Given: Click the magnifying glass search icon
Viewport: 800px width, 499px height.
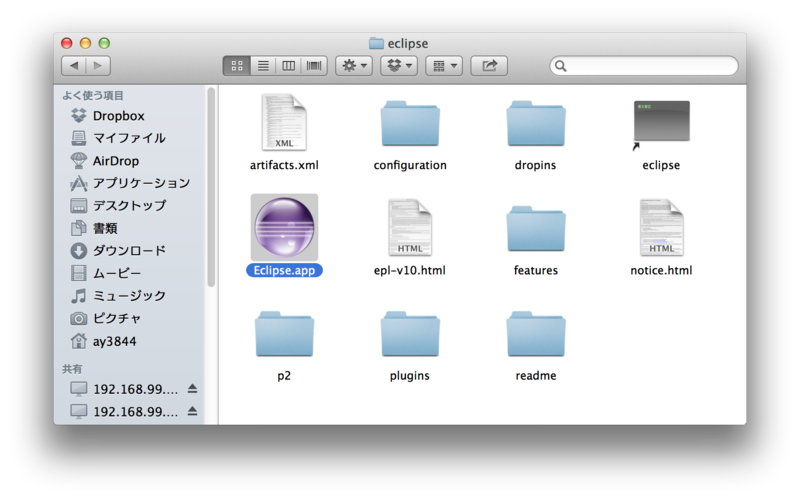Looking at the screenshot, I should coord(560,66).
